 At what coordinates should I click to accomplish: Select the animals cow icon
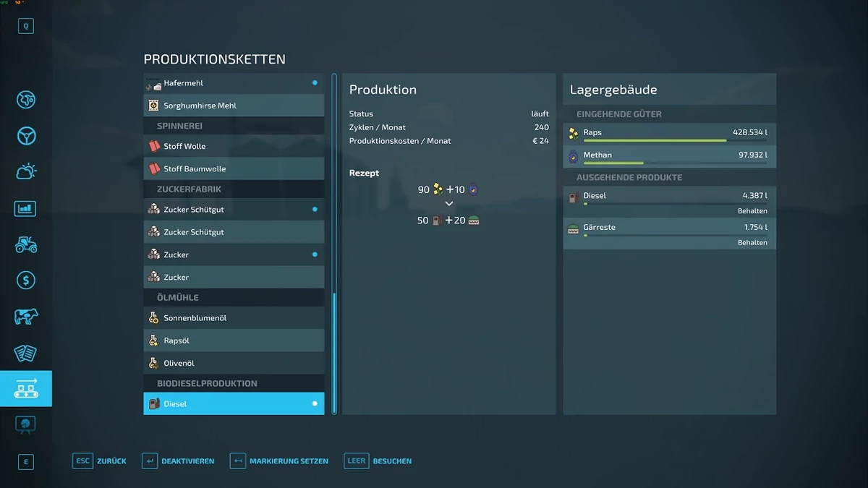coord(26,317)
